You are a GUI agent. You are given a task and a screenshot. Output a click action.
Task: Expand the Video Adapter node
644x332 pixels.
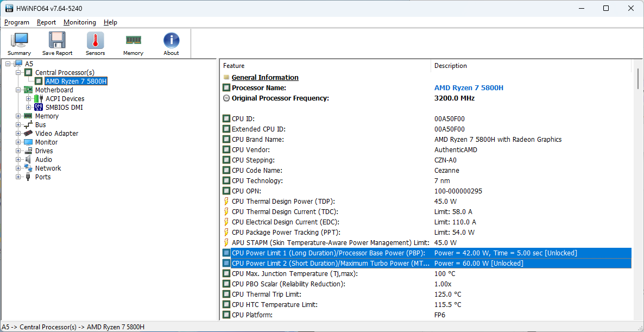coord(18,134)
